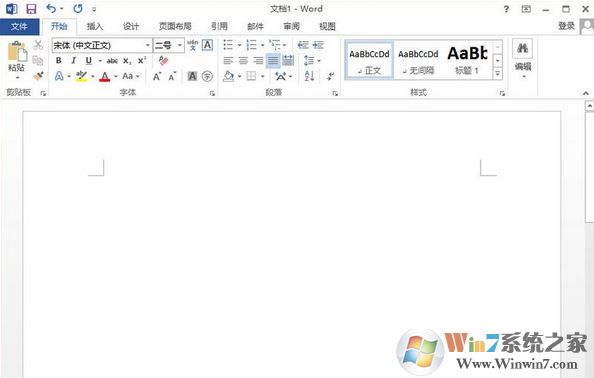Toggle italic formatting
594x378 pixels.
(x=73, y=61)
